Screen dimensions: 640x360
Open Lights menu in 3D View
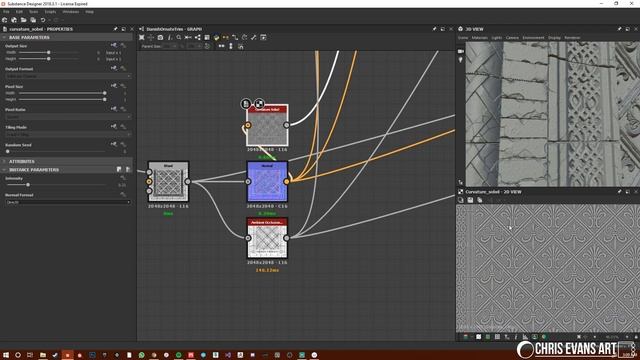pos(497,38)
